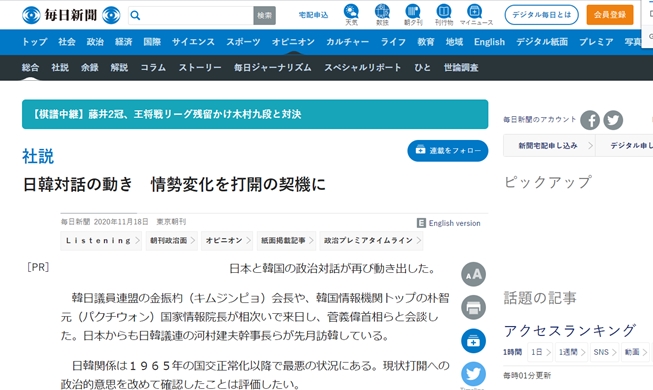Open the サイエンス section
This screenshot has width=653, height=390.
(193, 42)
